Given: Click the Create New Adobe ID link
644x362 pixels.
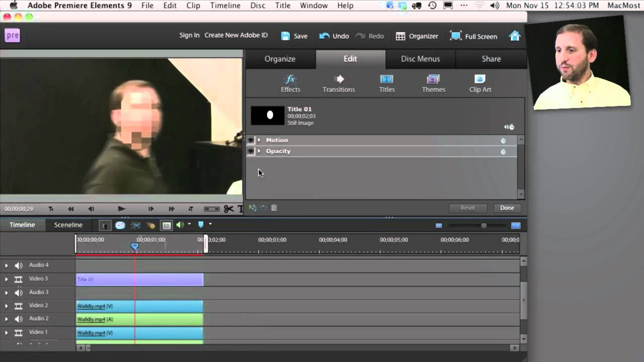Looking at the screenshot, I should click(236, 35).
